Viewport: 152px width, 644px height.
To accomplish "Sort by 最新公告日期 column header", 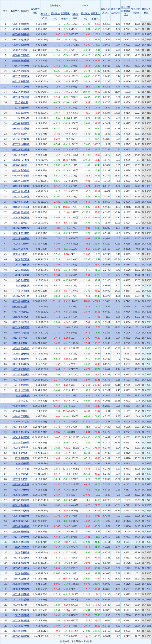I will [146, 11].
